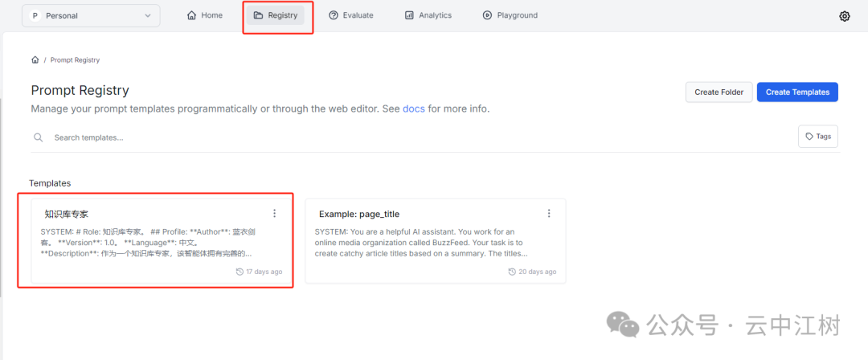
Task: Open the Tags filter button
Action: (818, 137)
